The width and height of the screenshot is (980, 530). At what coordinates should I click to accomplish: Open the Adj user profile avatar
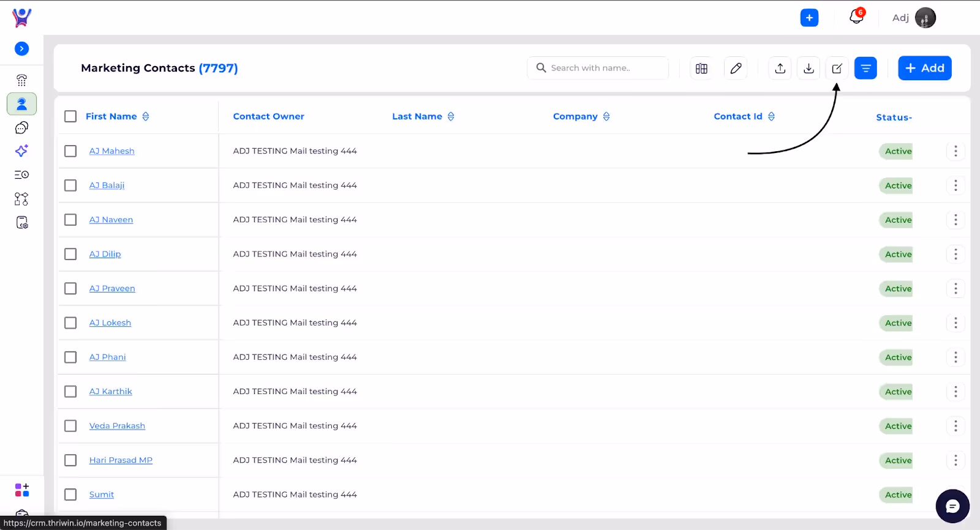925,18
